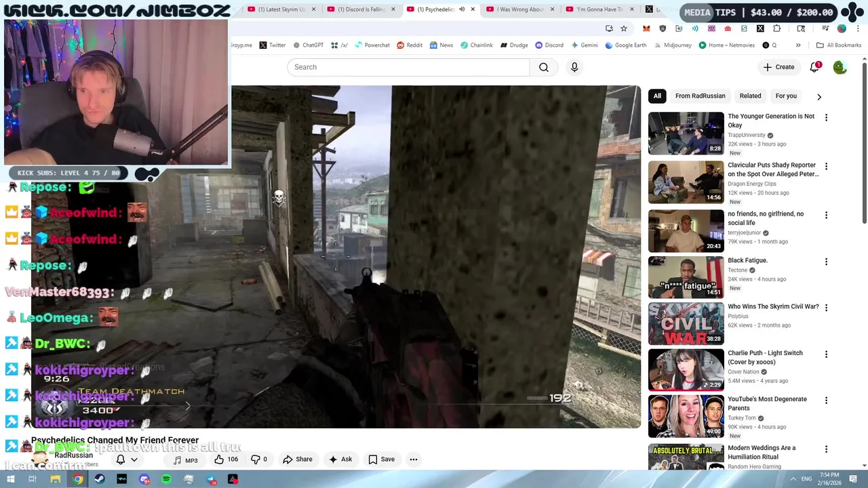This screenshot has width=868, height=488.
Task: Open Gemini bookmark
Action: pos(584,45)
